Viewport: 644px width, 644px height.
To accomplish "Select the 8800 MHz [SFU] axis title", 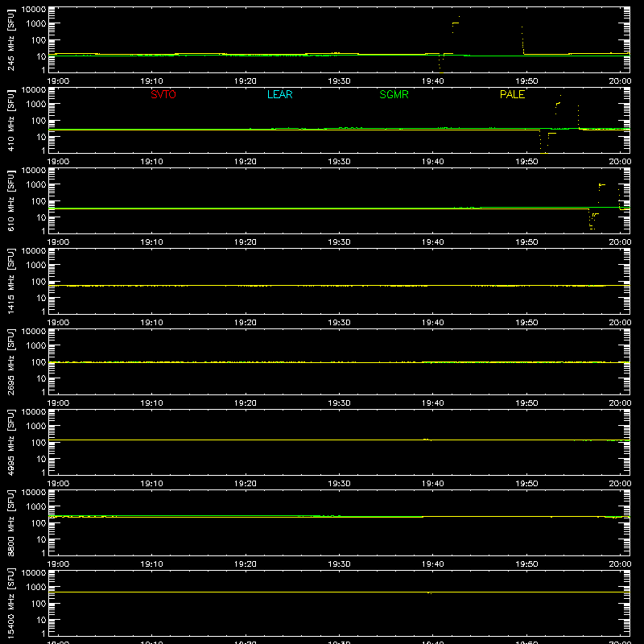I will 10,523.
